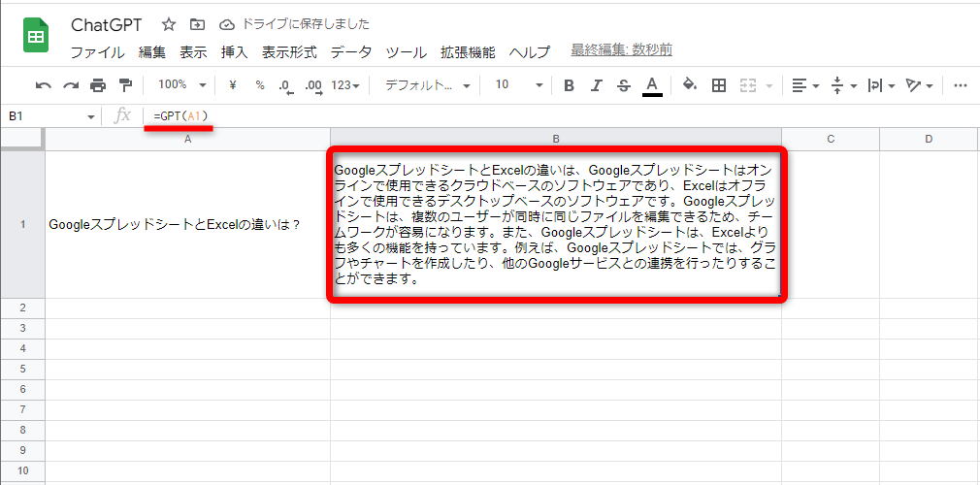980x485 pixels.
Task: Open the データ menu
Action: 351,52
